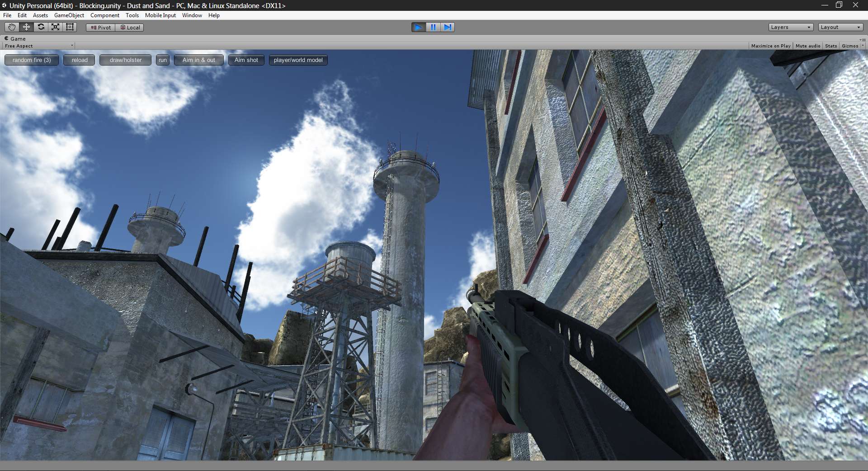This screenshot has height=471, width=868.
Task: Open the Layout dropdown
Action: pyautogui.click(x=840, y=27)
